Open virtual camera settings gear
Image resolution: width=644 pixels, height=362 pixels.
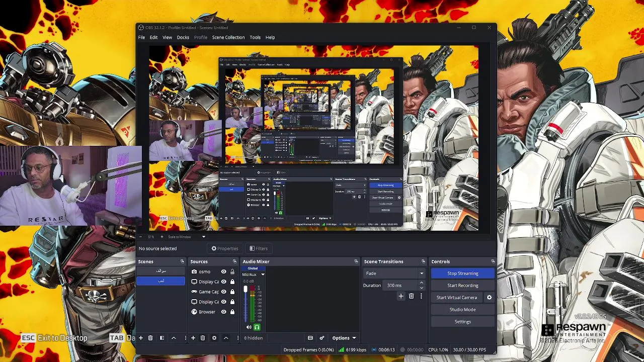pos(489,298)
